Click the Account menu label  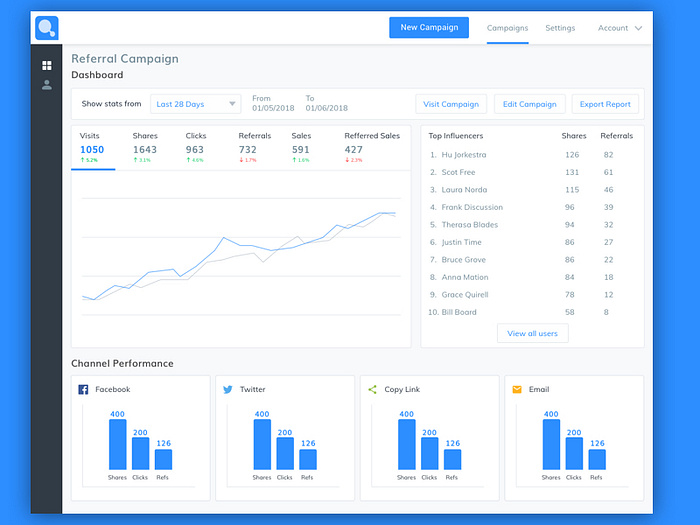[x=613, y=28]
